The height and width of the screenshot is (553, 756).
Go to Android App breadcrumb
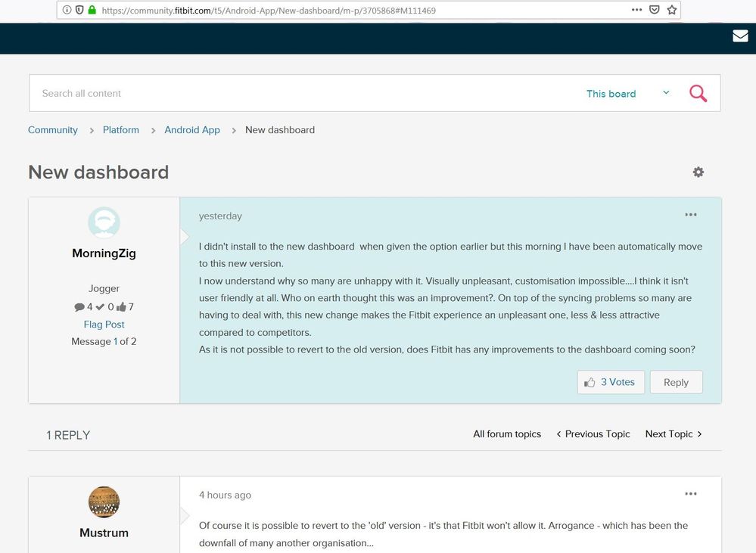tap(192, 129)
